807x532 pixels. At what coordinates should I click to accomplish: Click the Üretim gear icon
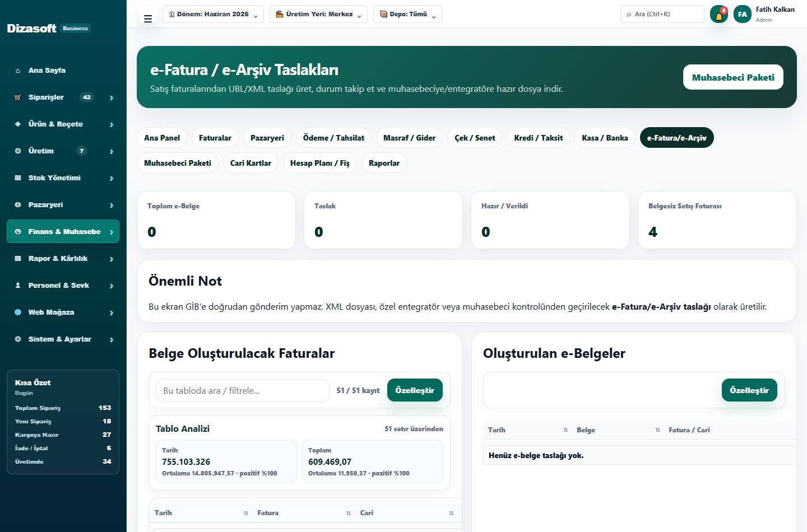pyautogui.click(x=18, y=151)
